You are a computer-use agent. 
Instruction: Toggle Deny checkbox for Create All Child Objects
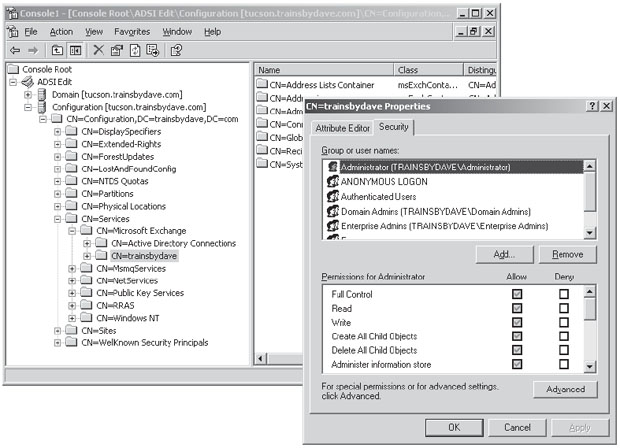[x=564, y=336]
